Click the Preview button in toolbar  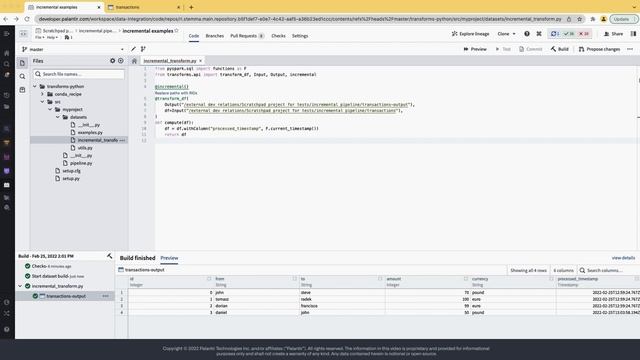[x=475, y=49]
